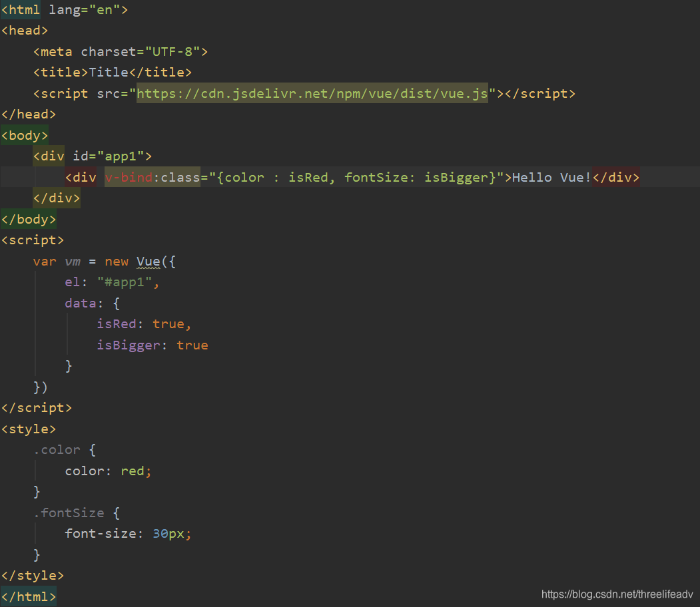Click the .fontSize selector
Screen dimensions: 700x607
tap(69, 513)
